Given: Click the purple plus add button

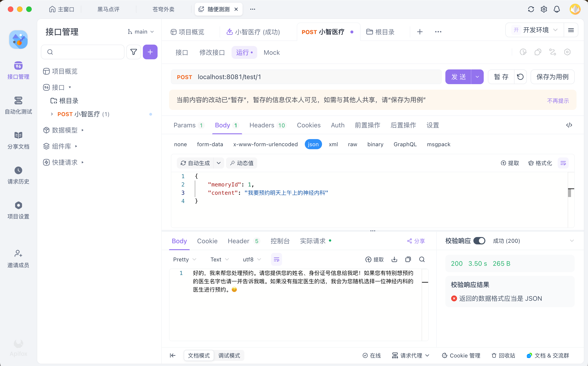Looking at the screenshot, I should tap(150, 52).
